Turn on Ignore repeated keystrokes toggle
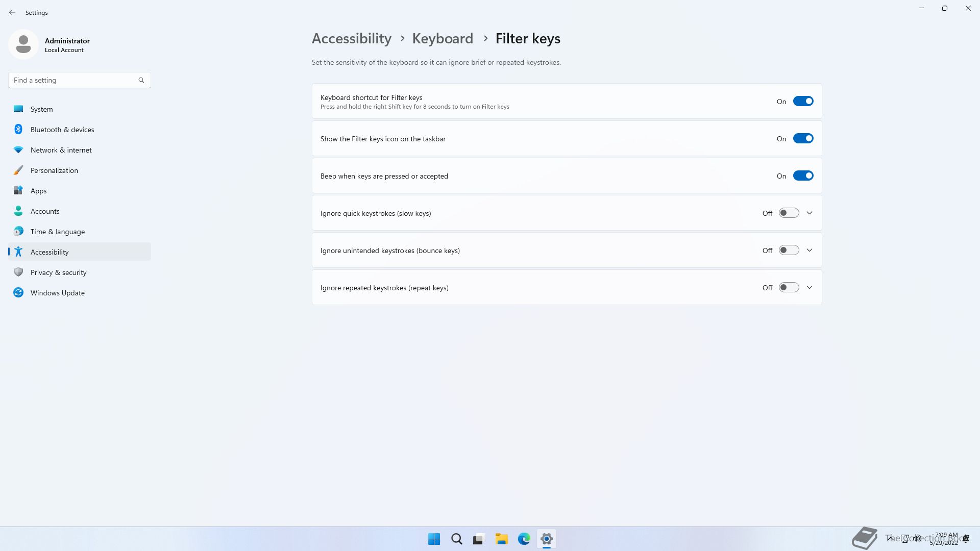 pos(789,287)
